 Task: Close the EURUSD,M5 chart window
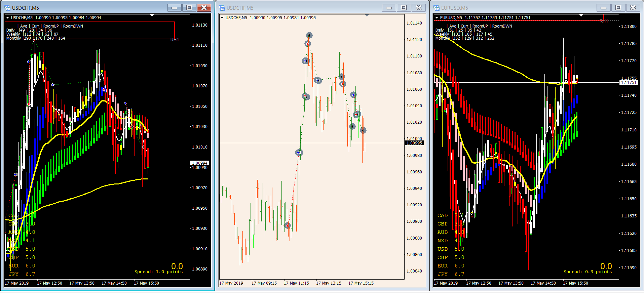[633, 8]
